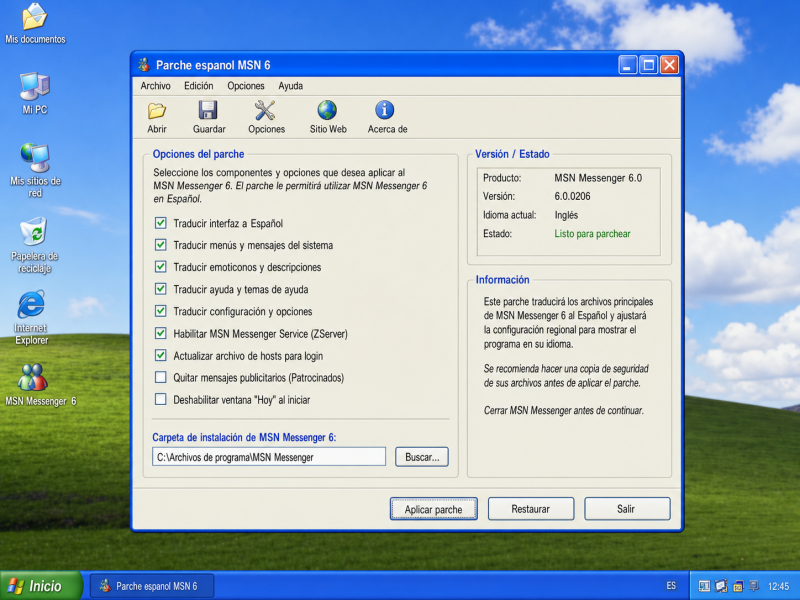Viewport: 800px width, 600px height.
Task: Click "Cerrar MSN Messenger antes de continuar." text
Action: (x=564, y=410)
